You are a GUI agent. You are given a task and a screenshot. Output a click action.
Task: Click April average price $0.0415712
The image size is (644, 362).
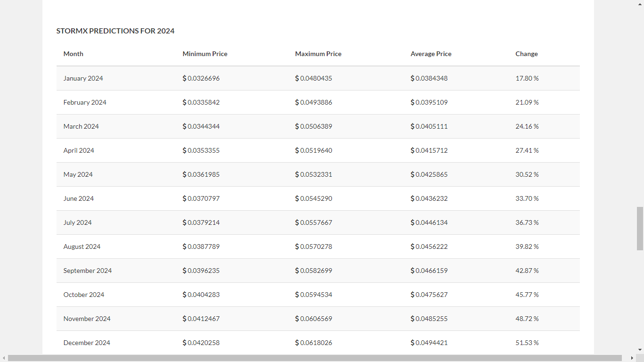point(429,150)
